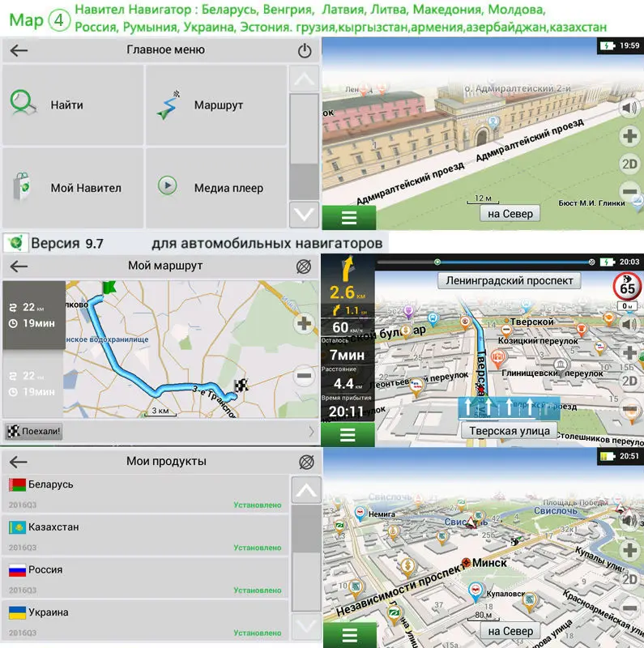The height and width of the screenshot is (648, 644).
Task: Go back from the Мой маршрут screen
Action: pyautogui.click(x=19, y=266)
